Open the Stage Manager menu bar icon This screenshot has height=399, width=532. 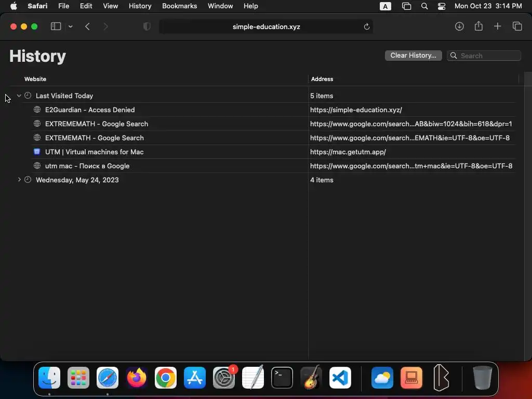pyautogui.click(x=406, y=6)
